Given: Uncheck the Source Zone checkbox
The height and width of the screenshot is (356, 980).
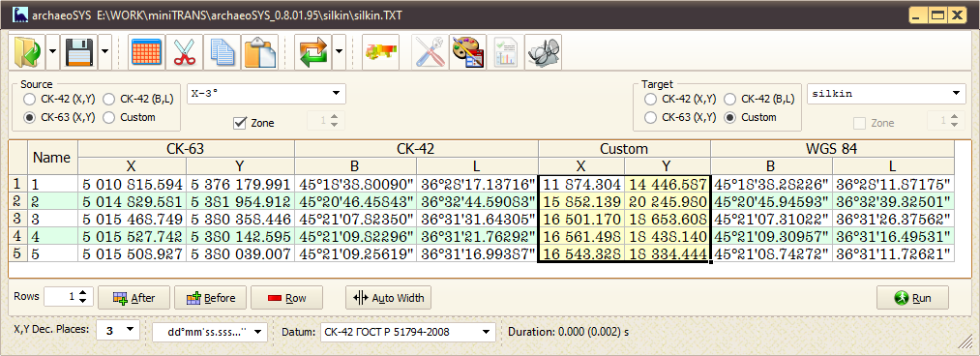Looking at the screenshot, I should (239, 123).
